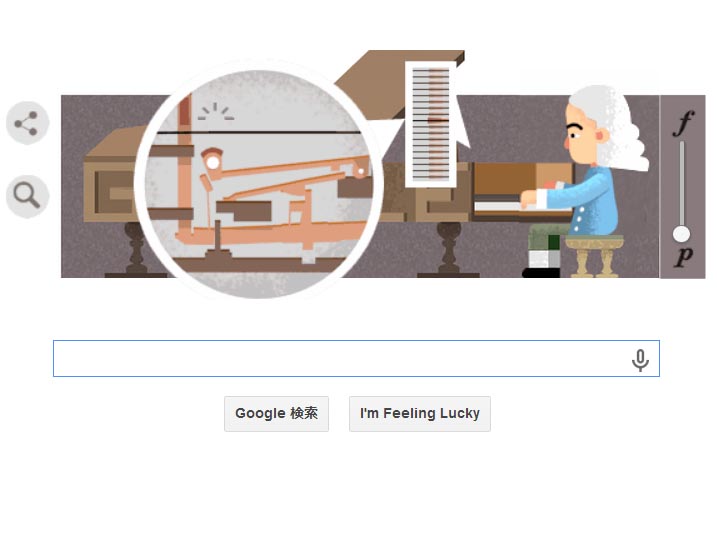Click the round white hammer head in magnified view
The height and width of the screenshot is (538, 717).
point(213,162)
